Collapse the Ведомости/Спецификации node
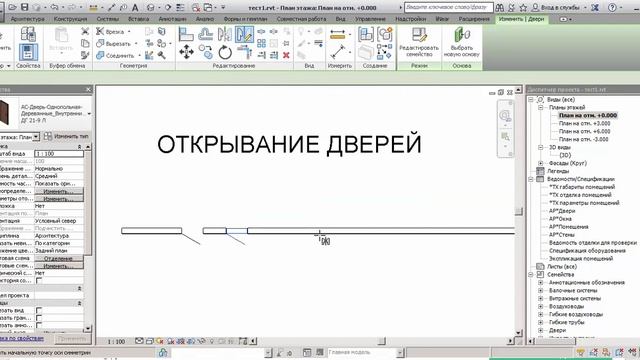The width and height of the screenshot is (640, 360). pos(531,179)
